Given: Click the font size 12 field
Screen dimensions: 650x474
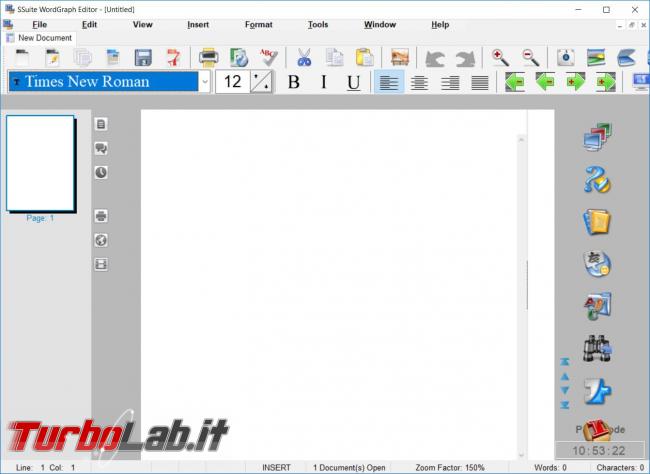Looking at the screenshot, I should click(x=233, y=82).
